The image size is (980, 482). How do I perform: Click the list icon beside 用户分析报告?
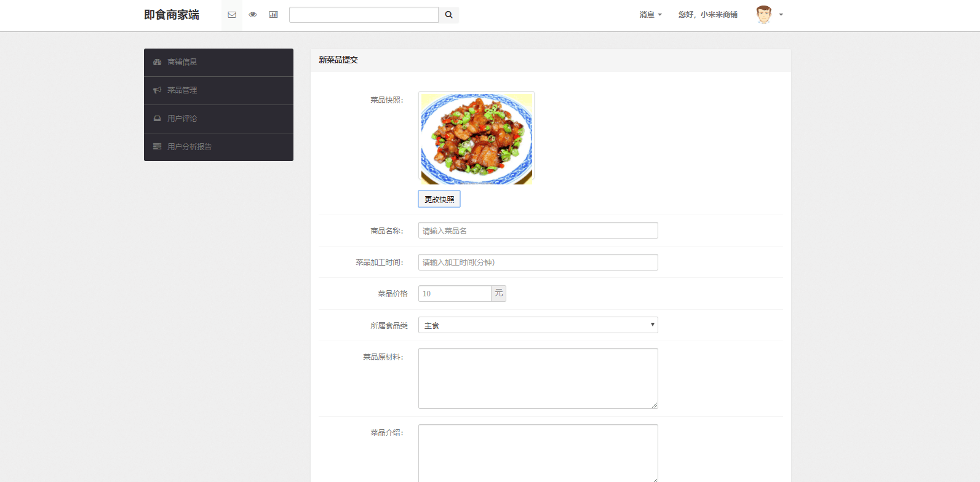pos(157,147)
